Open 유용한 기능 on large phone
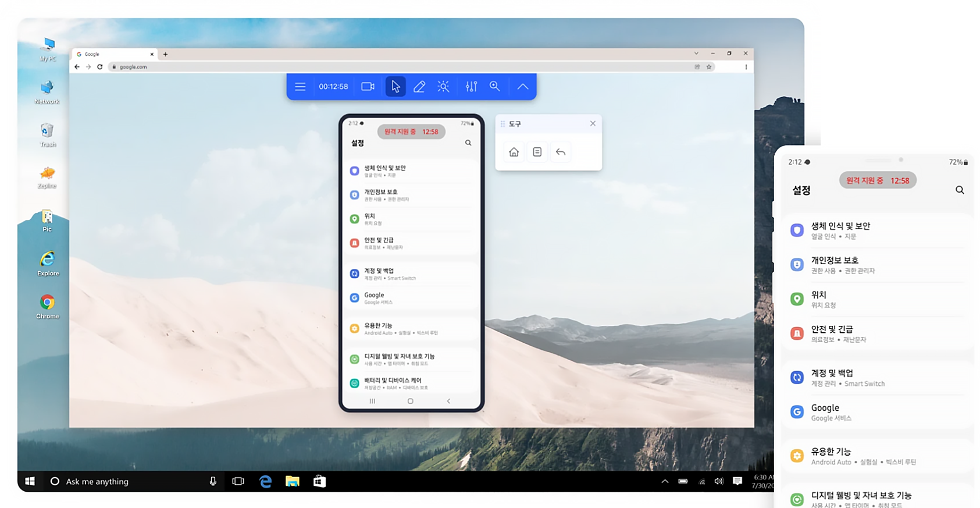Image resolution: width=980 pixels, height=508 pixels. [x=878, y=456]
